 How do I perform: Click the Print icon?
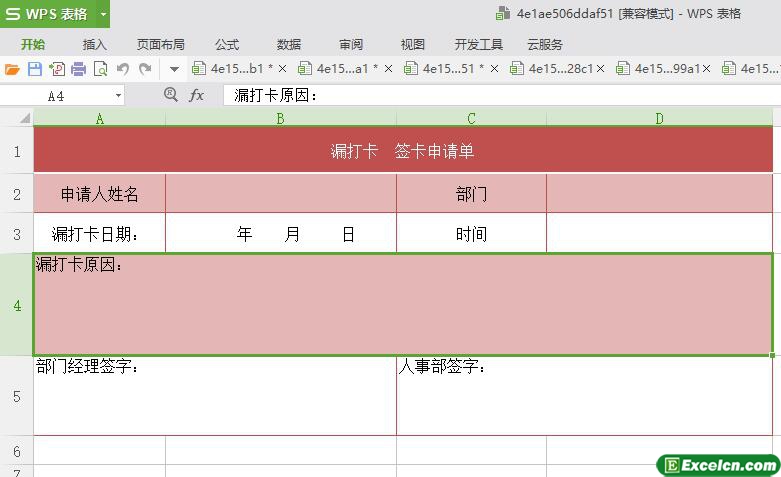(79, 69)
